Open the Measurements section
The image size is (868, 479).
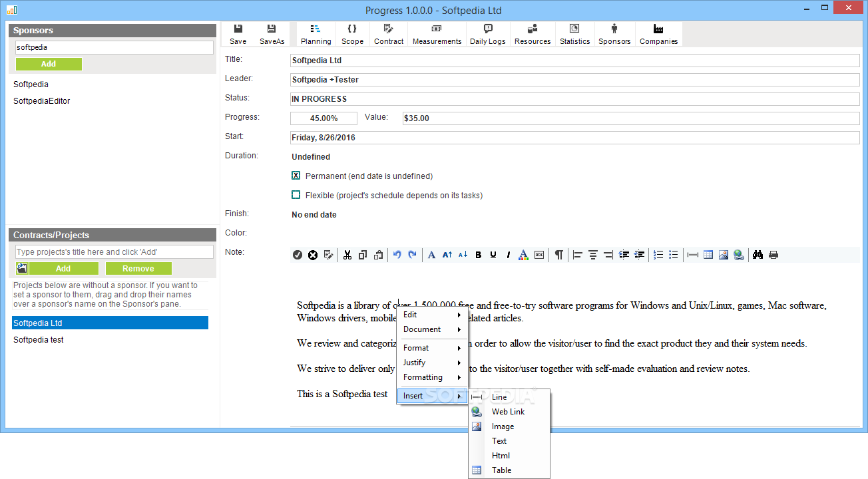click(437, 34)
